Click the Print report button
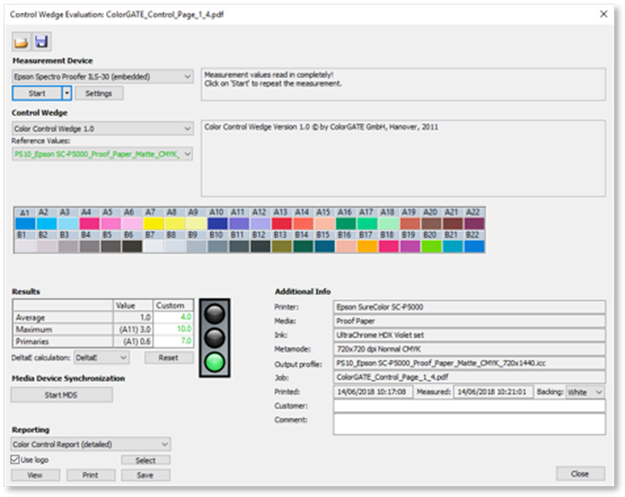 point(90,475)
